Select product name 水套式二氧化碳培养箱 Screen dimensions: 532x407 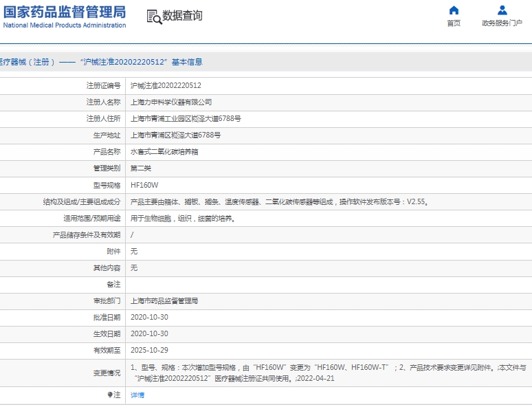(x=164, y=152)
